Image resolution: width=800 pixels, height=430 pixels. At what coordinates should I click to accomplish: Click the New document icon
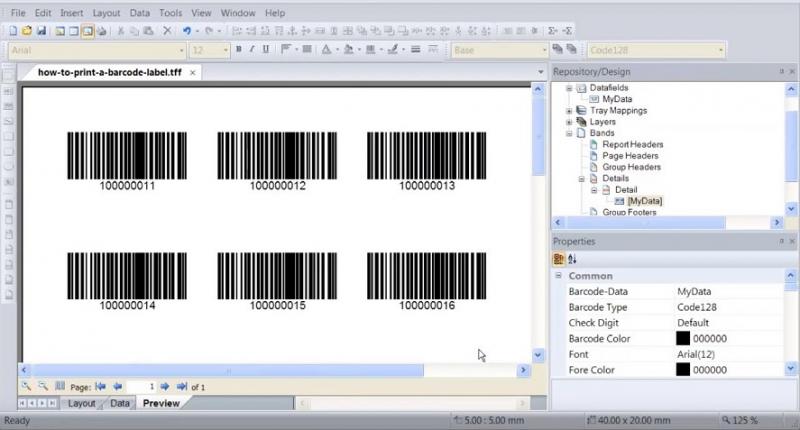point(13,31)
